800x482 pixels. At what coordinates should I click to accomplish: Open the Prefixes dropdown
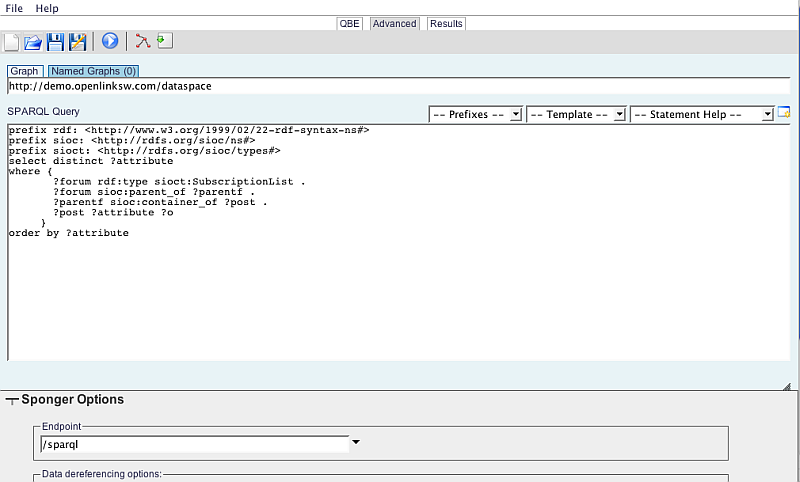click(x=476, y=114)
